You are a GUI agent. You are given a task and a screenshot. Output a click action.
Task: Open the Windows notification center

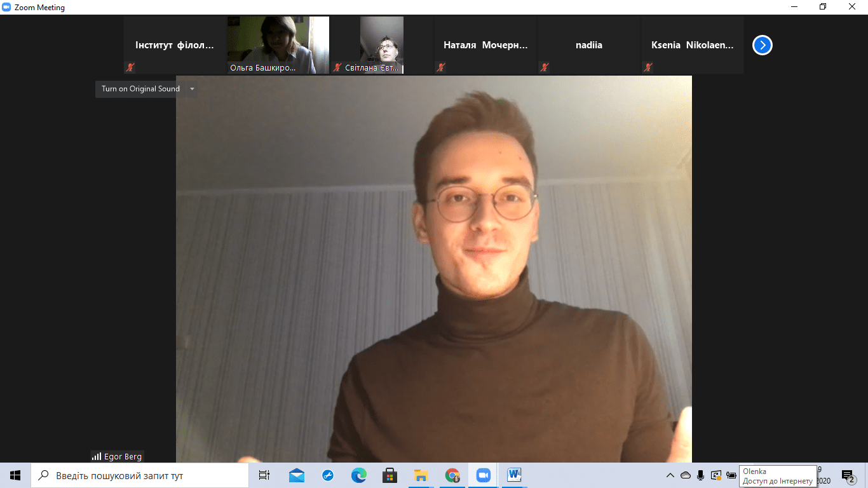coord(848,475)
